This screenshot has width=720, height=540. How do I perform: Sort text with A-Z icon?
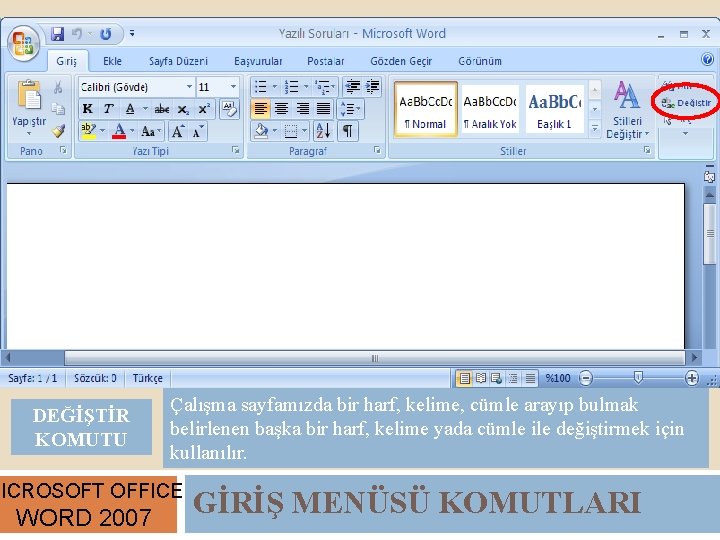323,131
